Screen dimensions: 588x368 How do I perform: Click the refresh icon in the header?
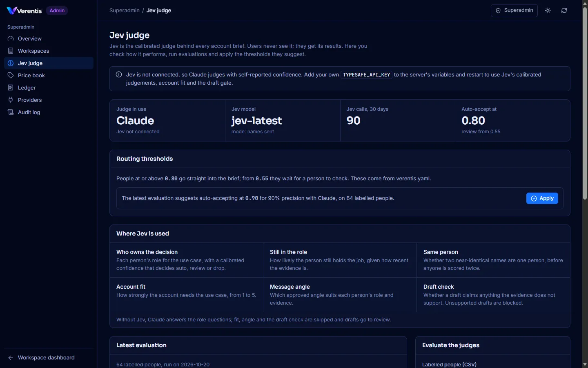click(564, 11)
